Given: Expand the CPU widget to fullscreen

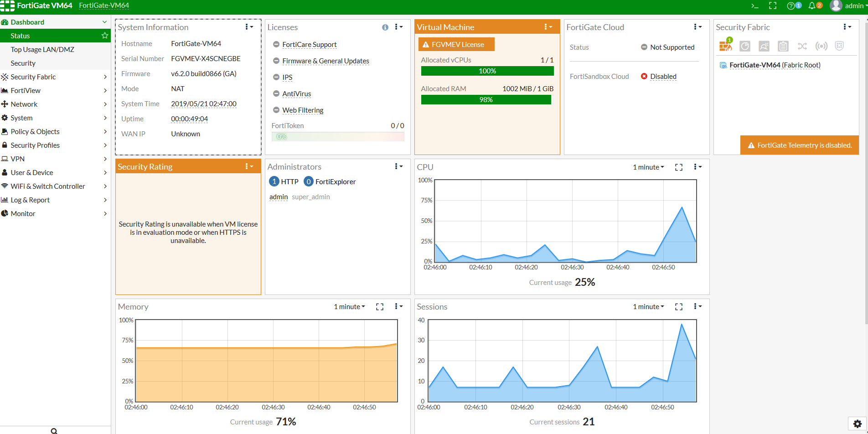Looking at the screenshot, I should 679,167.
